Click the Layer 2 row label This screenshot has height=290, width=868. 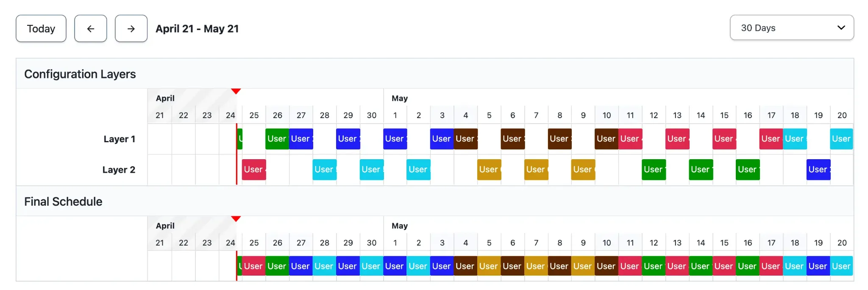click(119, 170)
